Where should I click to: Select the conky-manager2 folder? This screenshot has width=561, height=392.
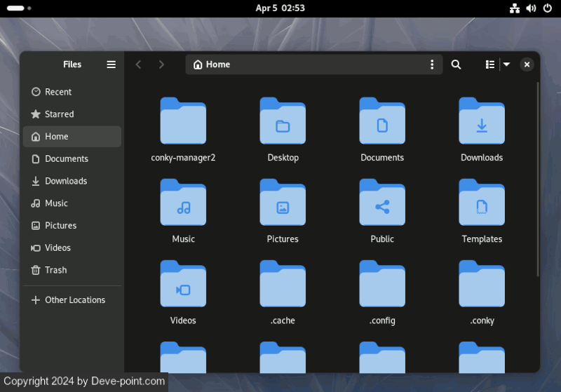[x=183, y=122]
